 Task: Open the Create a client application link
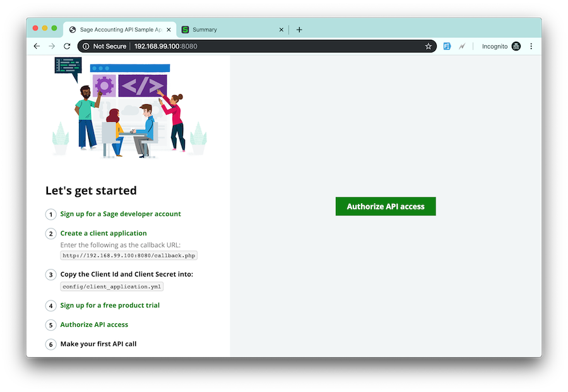point(104,233)
